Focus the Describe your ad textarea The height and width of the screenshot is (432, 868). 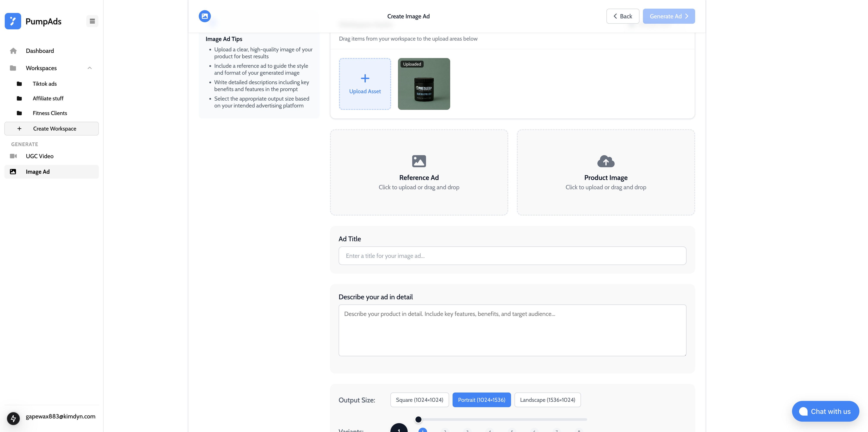tap(512, 330)
